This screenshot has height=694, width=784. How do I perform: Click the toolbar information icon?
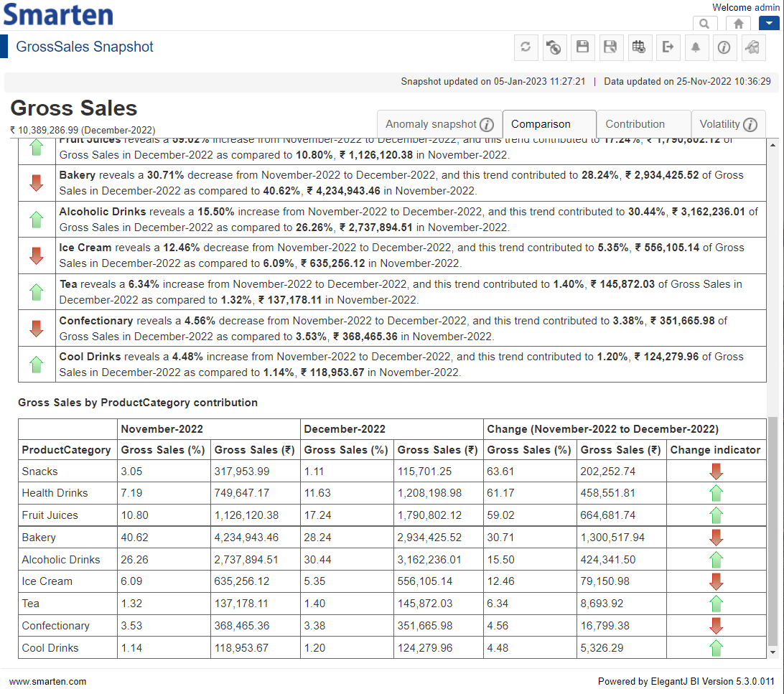click(724, 47)
